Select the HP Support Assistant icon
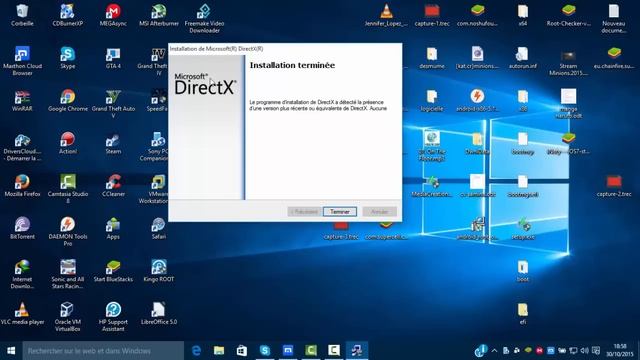 pos(113,317)
